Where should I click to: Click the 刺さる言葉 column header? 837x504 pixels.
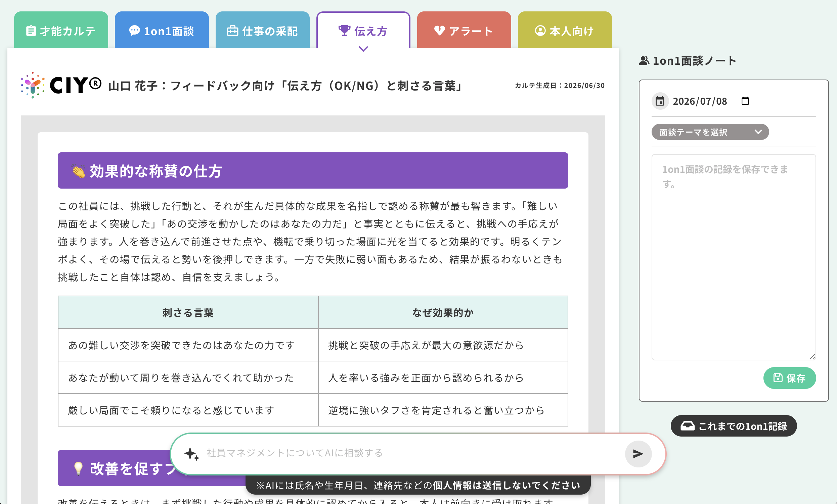188,313
